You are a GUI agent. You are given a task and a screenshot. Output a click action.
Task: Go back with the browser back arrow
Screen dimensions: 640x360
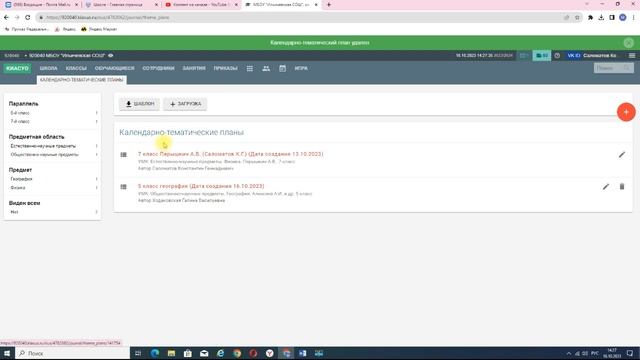6,18
